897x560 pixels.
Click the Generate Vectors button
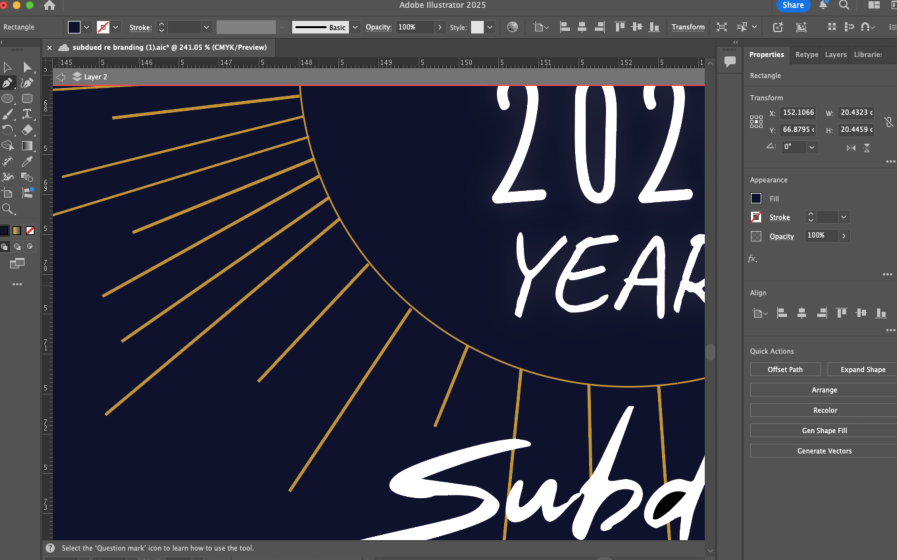click(x=824, y=451)
